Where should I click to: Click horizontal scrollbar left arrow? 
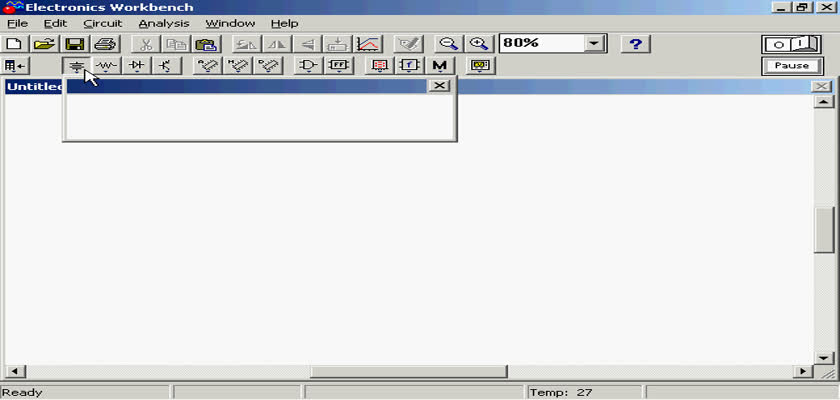point(14,371)
